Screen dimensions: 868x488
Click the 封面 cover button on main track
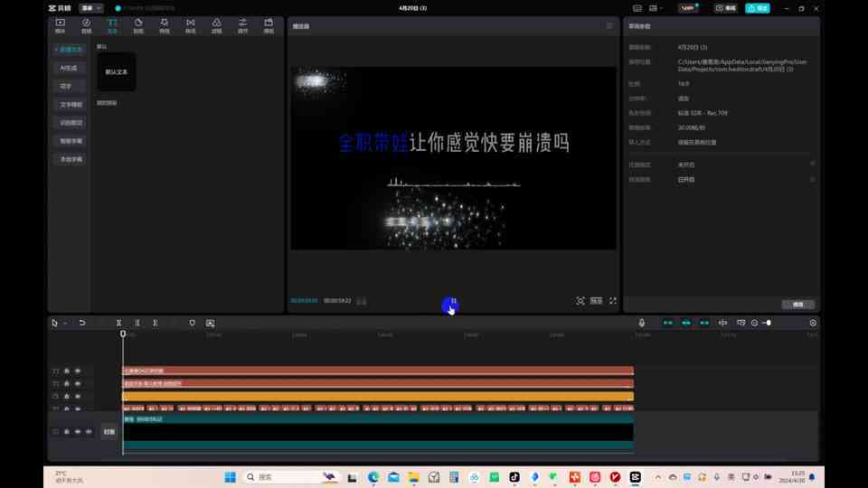(109, 432)
